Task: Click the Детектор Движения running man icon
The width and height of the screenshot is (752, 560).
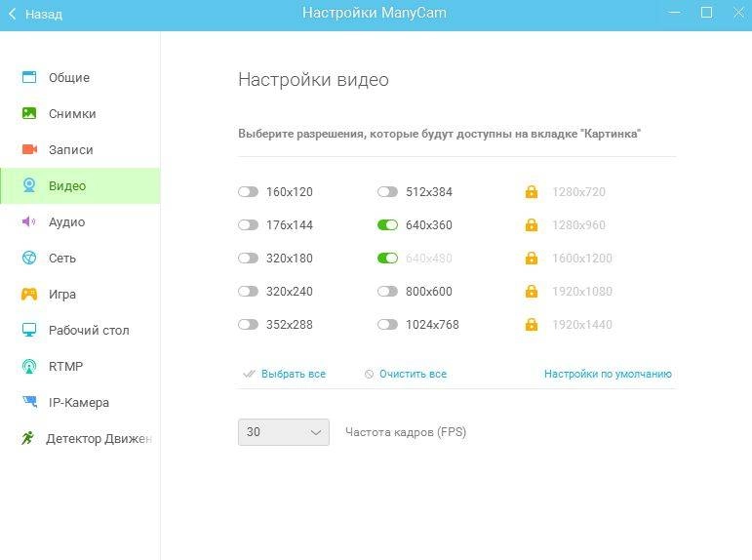Action: (x=28, y=438)
